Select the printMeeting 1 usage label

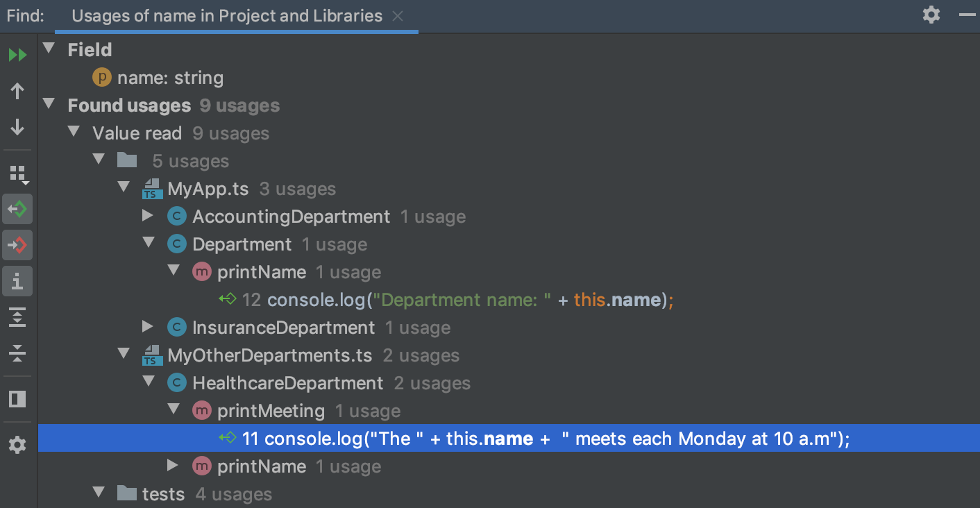pyautogui.click(x=309, y=411)
